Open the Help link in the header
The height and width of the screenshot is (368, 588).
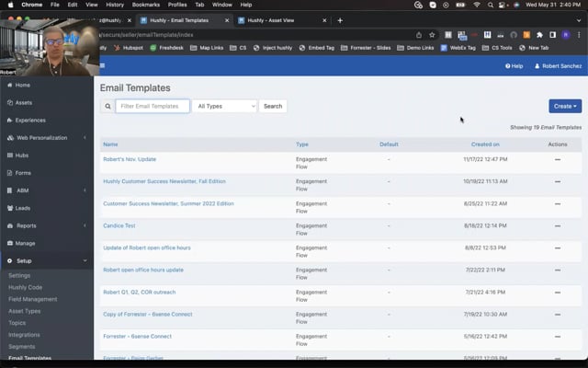[x=514, y=66]
